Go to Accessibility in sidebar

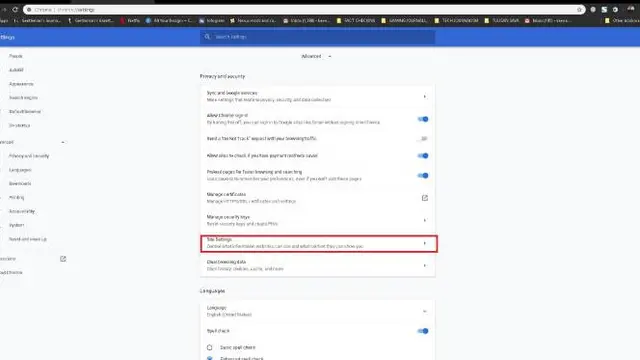(22, 211)
